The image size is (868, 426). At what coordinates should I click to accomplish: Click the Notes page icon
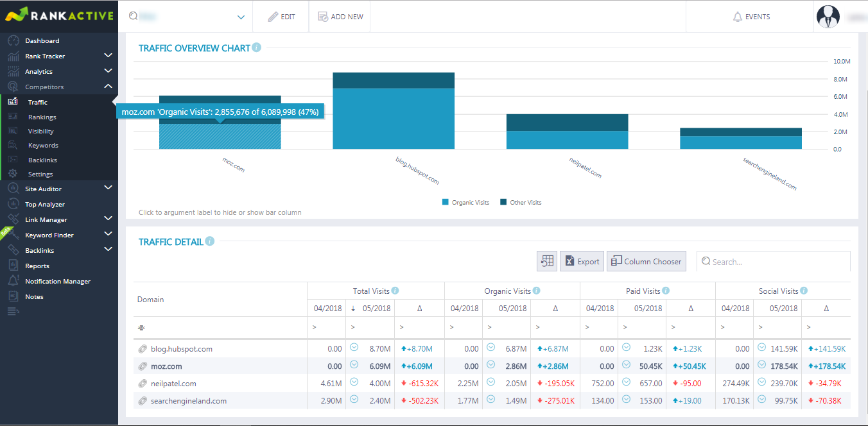pos(13,296)
